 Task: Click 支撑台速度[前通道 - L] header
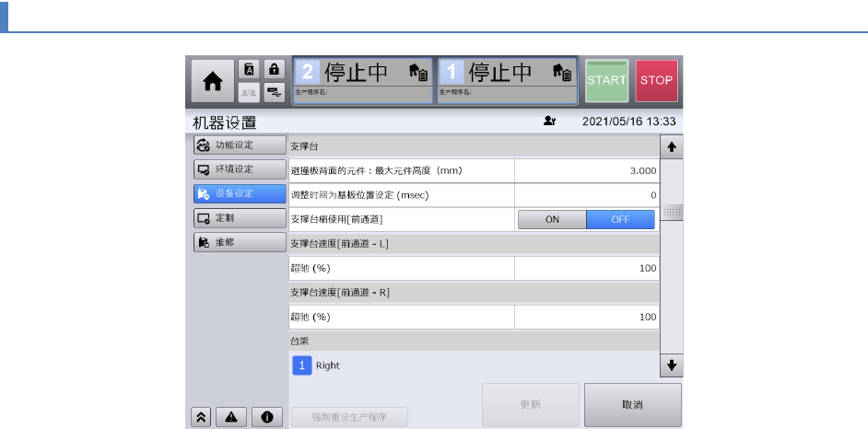tap(474, 244)
